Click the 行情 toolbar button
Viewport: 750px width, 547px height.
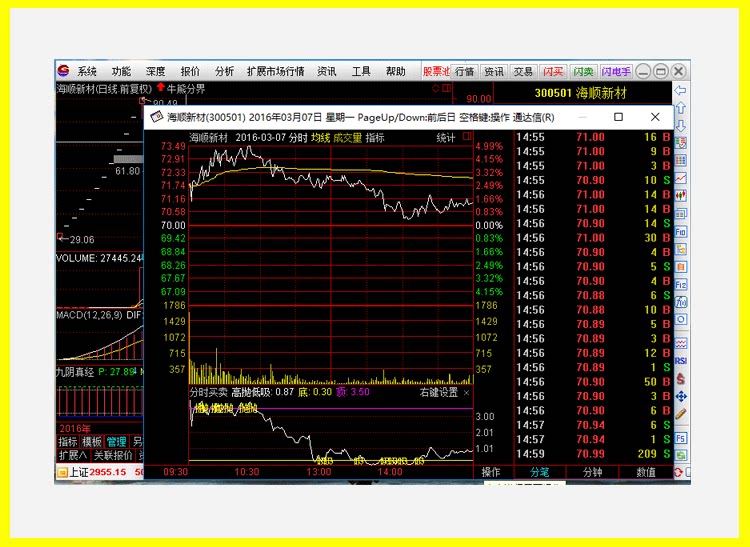464,71
